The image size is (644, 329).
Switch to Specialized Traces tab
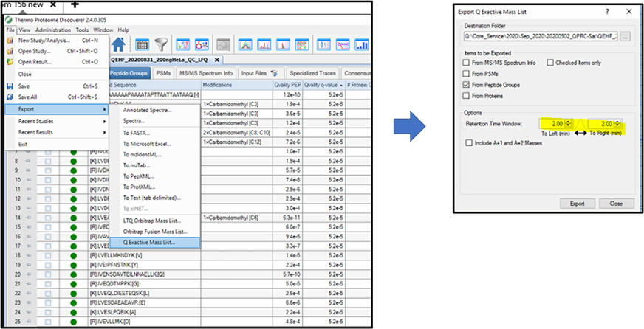click(x=312, y=73)
